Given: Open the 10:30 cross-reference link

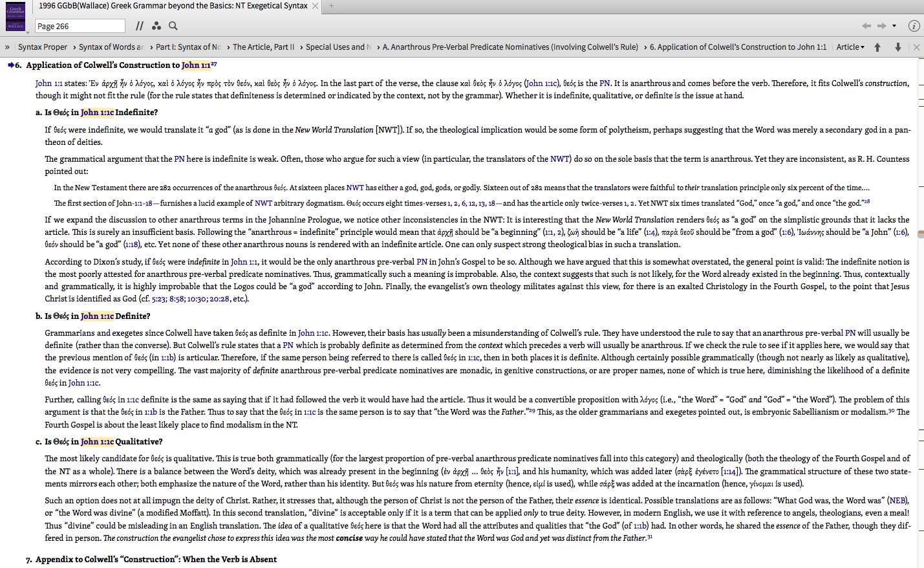Looking at the screenshot, I should [197, 299].
